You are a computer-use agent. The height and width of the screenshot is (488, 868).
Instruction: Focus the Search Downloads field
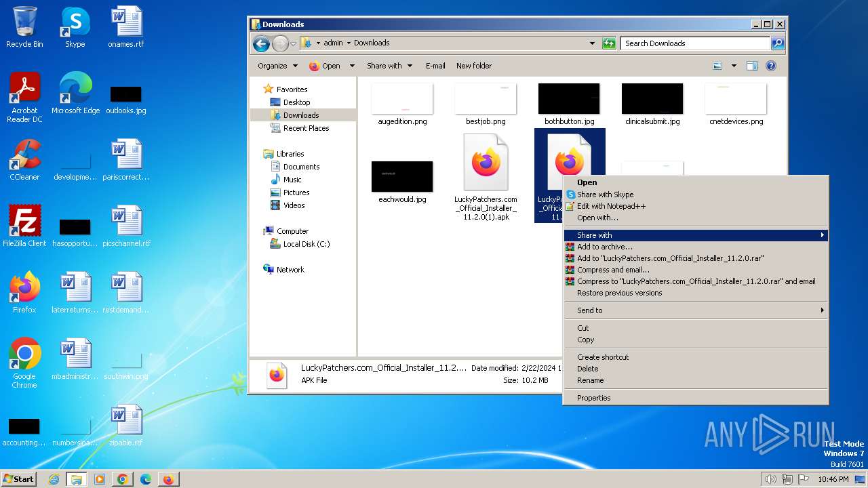[696, 43]
